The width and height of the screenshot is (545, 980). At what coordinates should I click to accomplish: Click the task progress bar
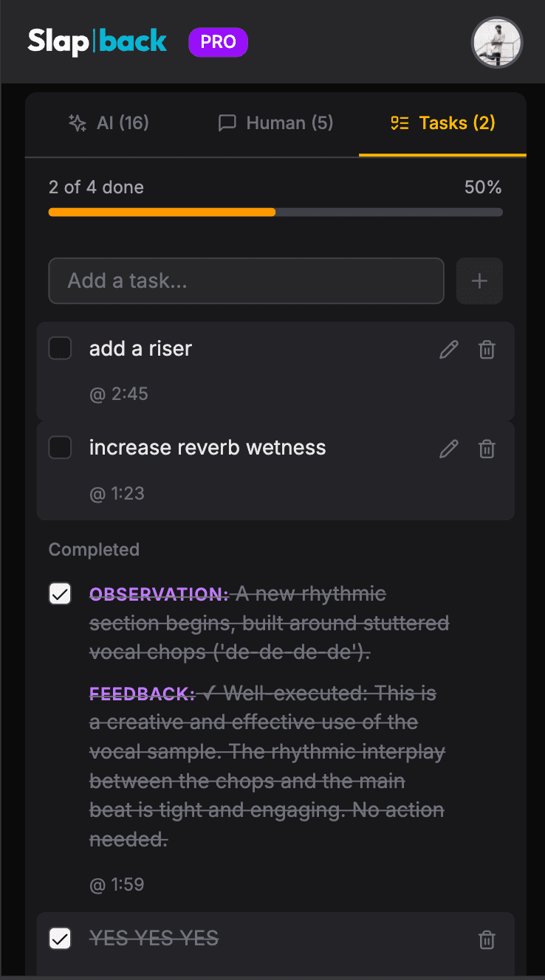[275, 212]
